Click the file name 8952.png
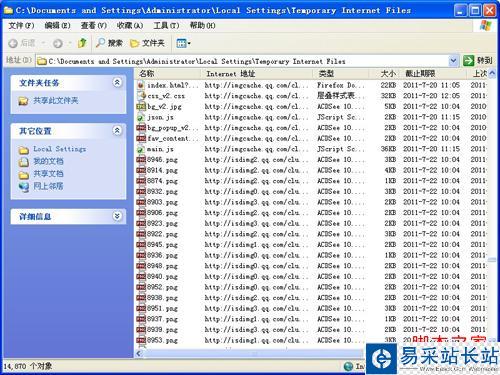 (x=162, y=287)
